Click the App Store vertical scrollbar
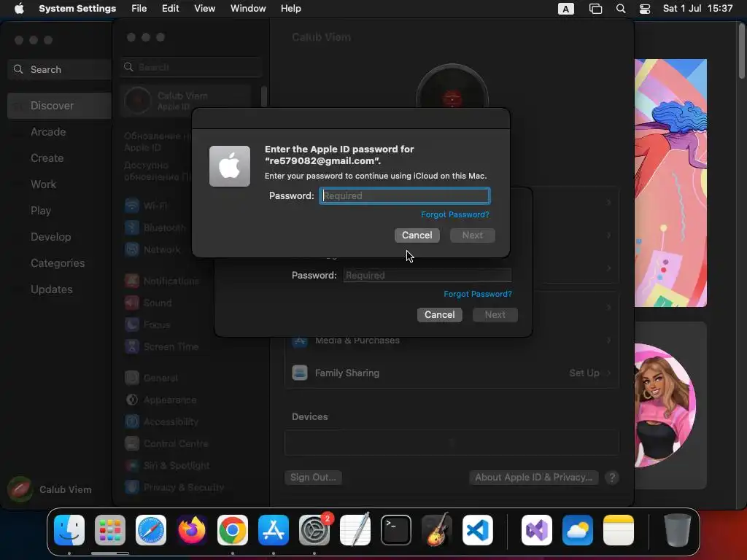The image size is (747, 560). click(x=741, y=51)
